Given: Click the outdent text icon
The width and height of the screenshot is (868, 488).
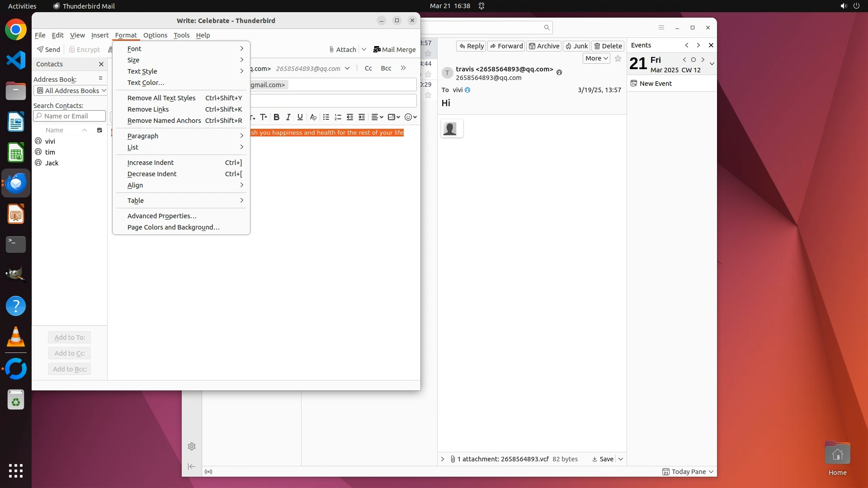Looking at the screenshot, I should (350, 117).
